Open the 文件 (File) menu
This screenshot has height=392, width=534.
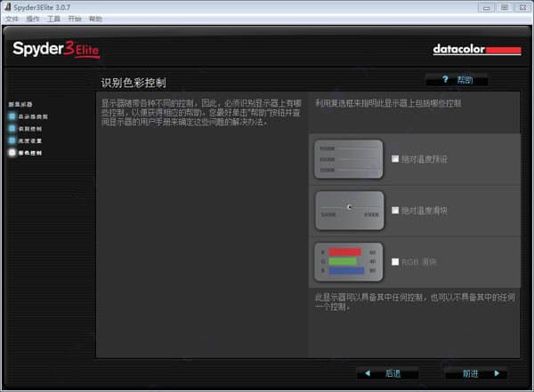(x=12, y=19)
